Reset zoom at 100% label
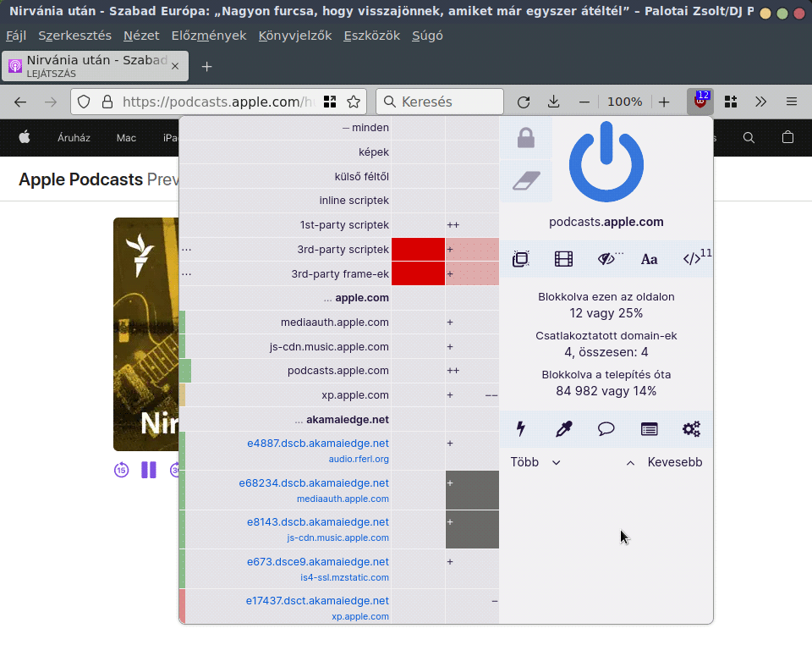Image resolution: width=812 pixels, height=656 pixels. [x=624, y=102]
